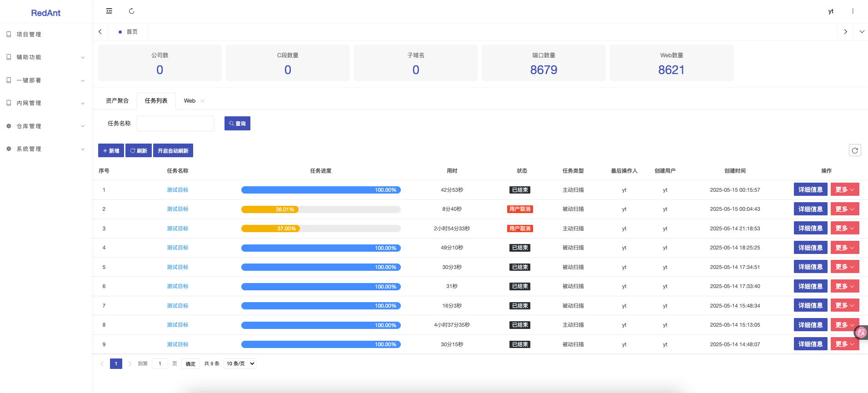Viewport: 868px width, 393px height.
Task: Enable auto refresh with 开启自动刷新
Action: (x=173, y=150)
